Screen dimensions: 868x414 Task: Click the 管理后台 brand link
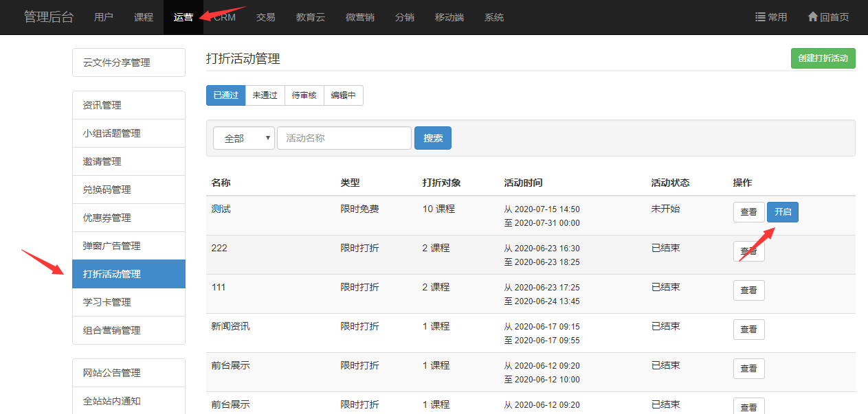49,17
